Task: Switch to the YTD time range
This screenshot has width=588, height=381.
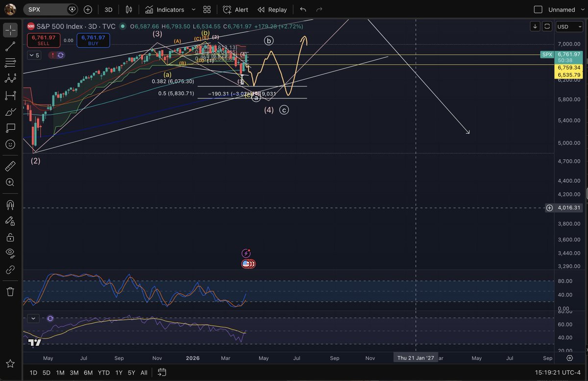Action: pos(103,373)
